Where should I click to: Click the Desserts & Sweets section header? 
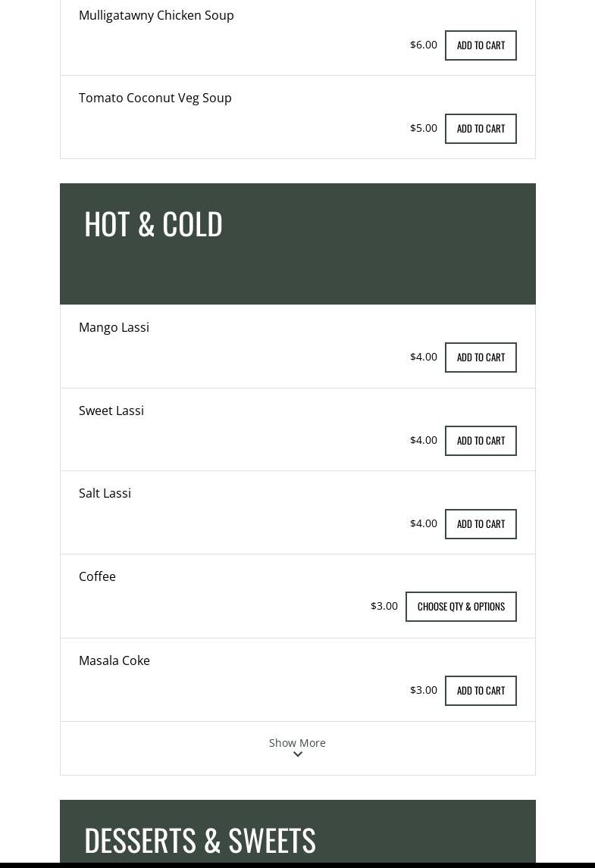click(x=200, y=840)
